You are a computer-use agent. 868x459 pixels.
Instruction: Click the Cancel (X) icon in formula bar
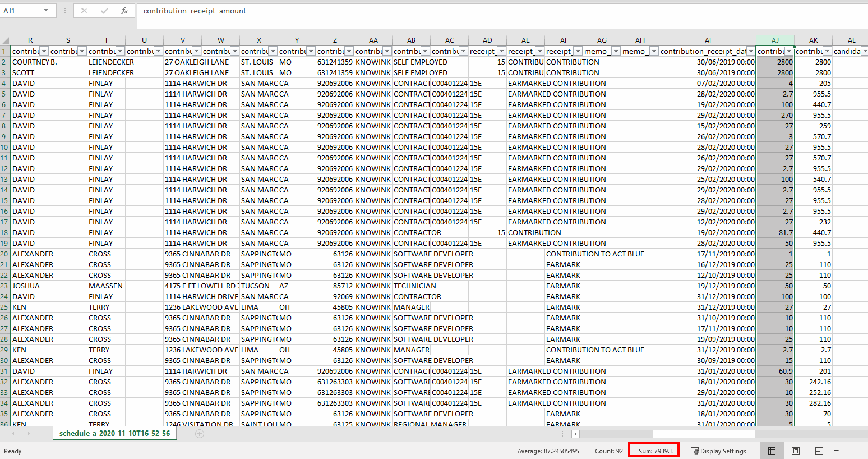(x=84, y=11)
